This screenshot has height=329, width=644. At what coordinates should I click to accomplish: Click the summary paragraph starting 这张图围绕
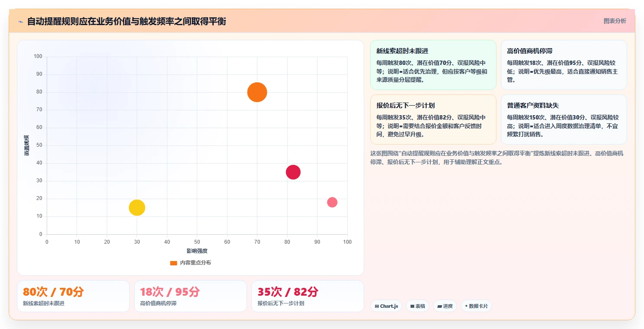click(x=497, y=158)
